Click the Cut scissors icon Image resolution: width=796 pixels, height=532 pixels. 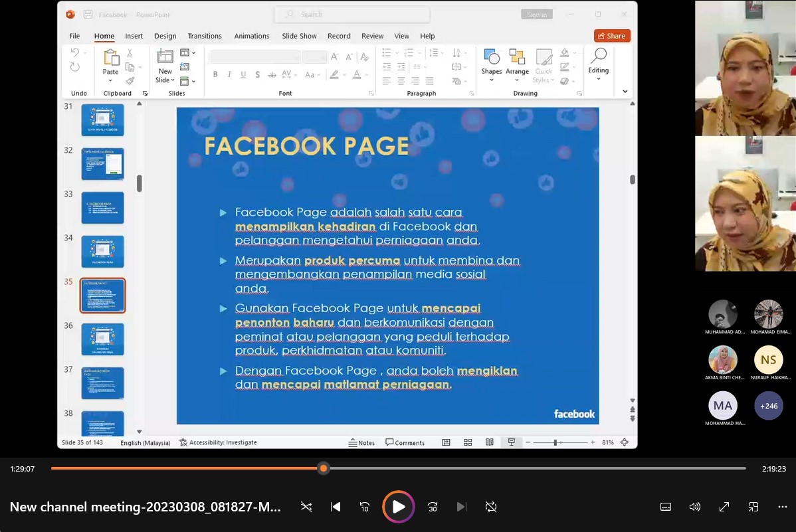click(130, 52)
